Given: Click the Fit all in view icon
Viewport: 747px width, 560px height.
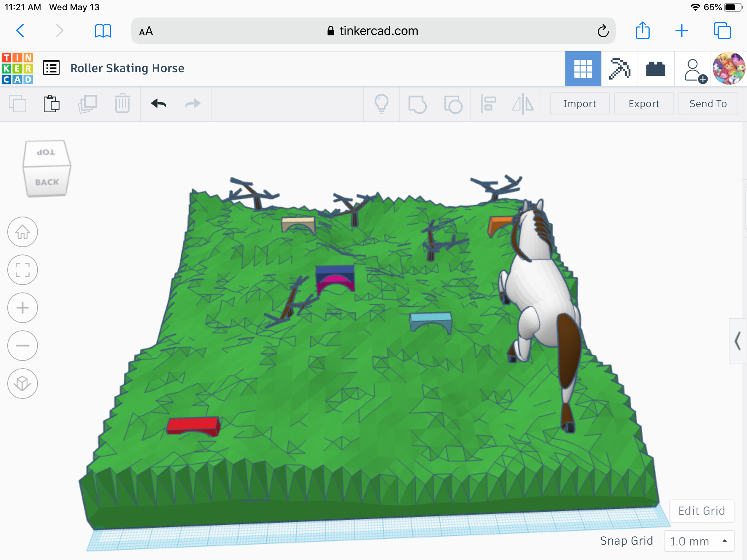Looking at the screenshot, I should pyautogui.click(x=23, y=270).
